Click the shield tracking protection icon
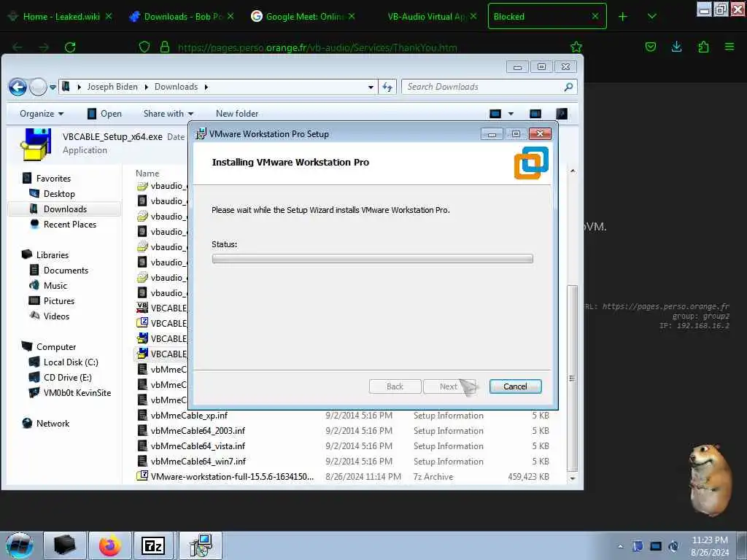747x560 pixels. pos(144,47)
